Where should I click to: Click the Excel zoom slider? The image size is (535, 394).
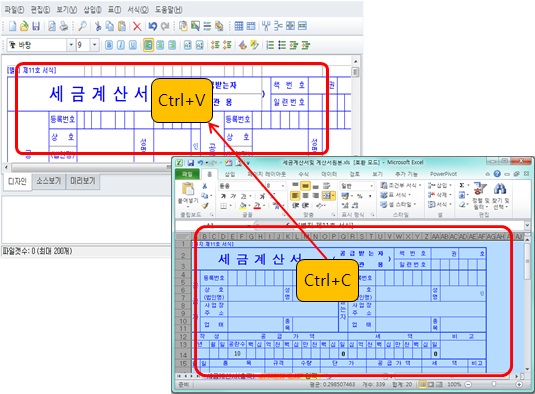click(493, 384)
